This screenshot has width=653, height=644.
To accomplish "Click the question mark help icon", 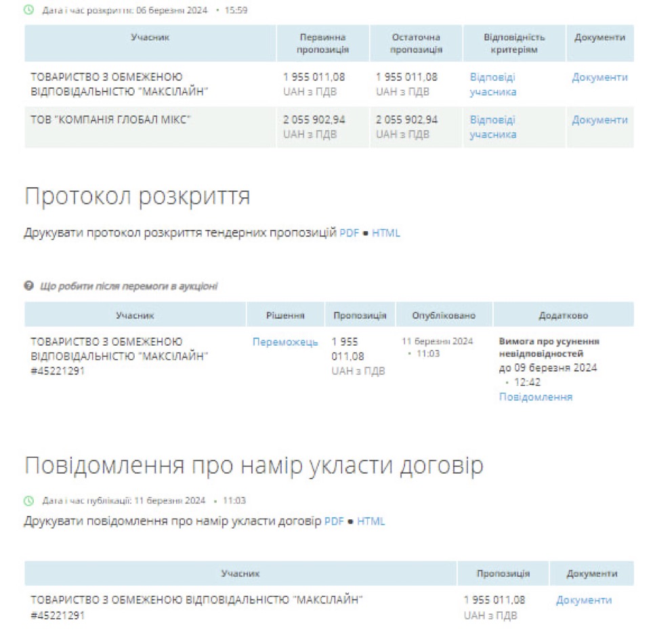I will click(x=29, y=286).
